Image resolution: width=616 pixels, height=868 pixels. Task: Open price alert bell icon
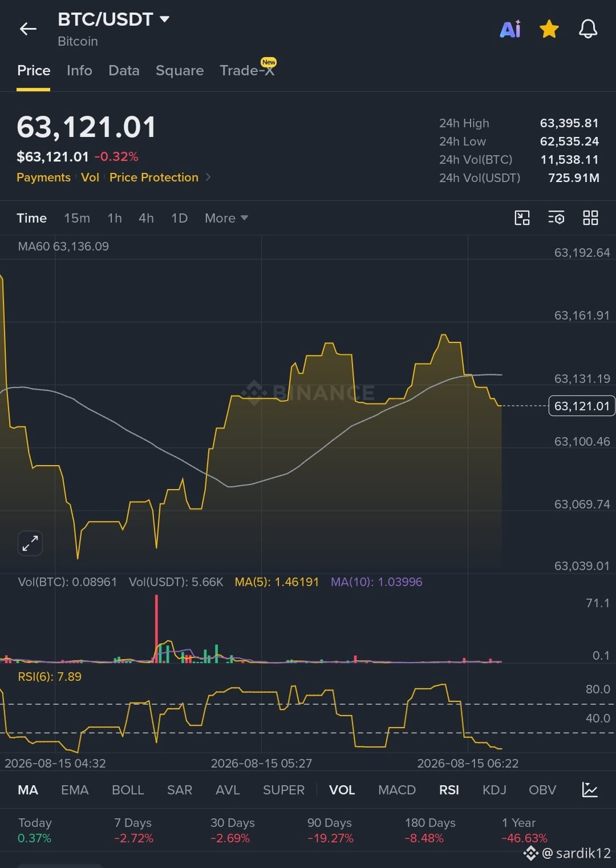tap(588, 29)
